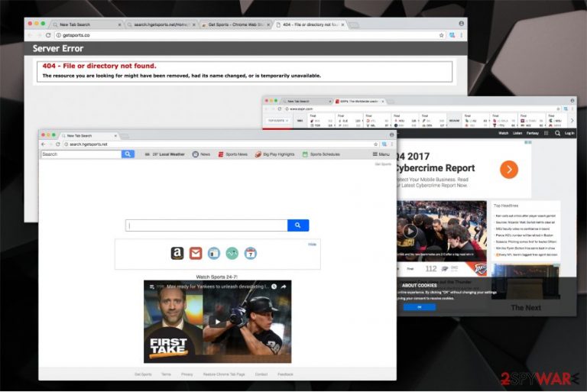Switch to search.hgetsports.net/Home tab

161,24
